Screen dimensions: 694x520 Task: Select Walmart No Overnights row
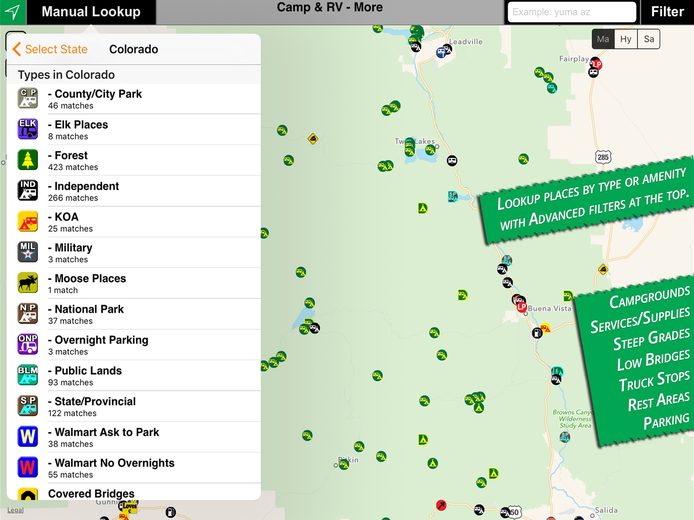[134, 468]
